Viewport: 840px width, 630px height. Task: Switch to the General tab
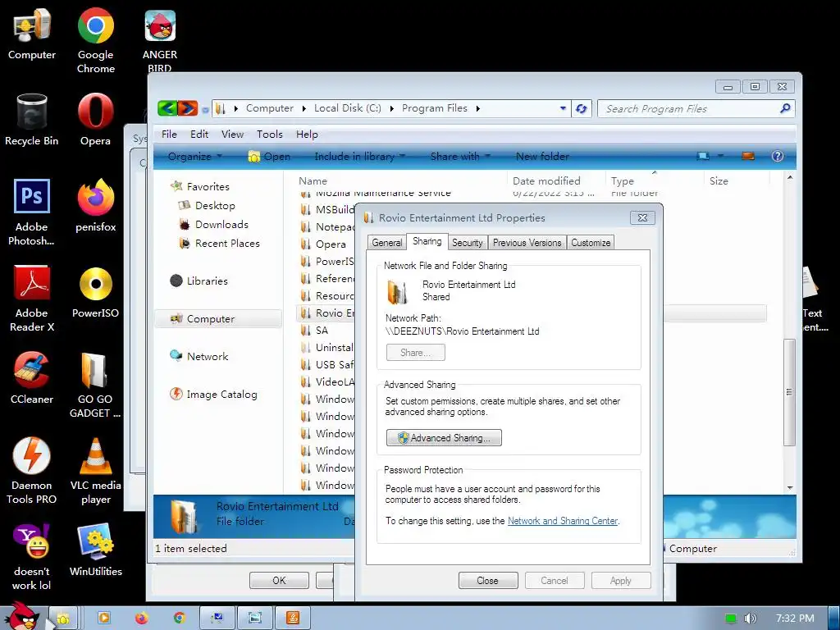coord(387,243)
